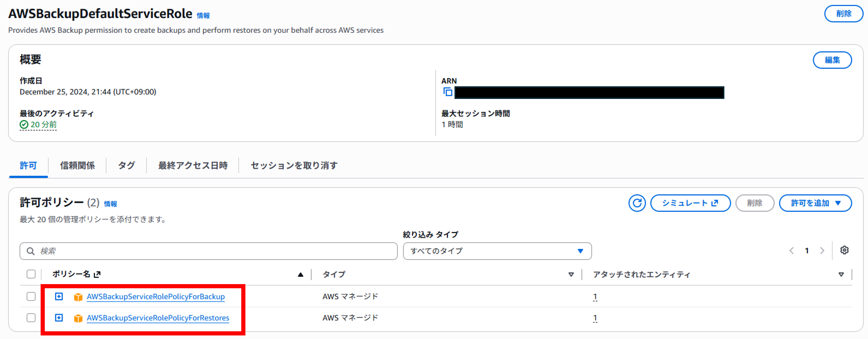868x339 pixels.
Task: Select all policies with the header checkbox
Action: tap(31, 274)
